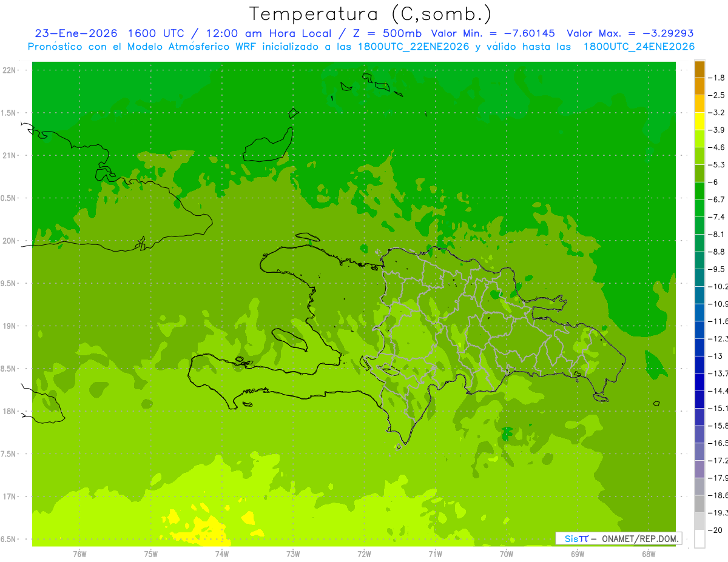
Task: Click the '-13' colorbar value
Action: click(716, 356)
